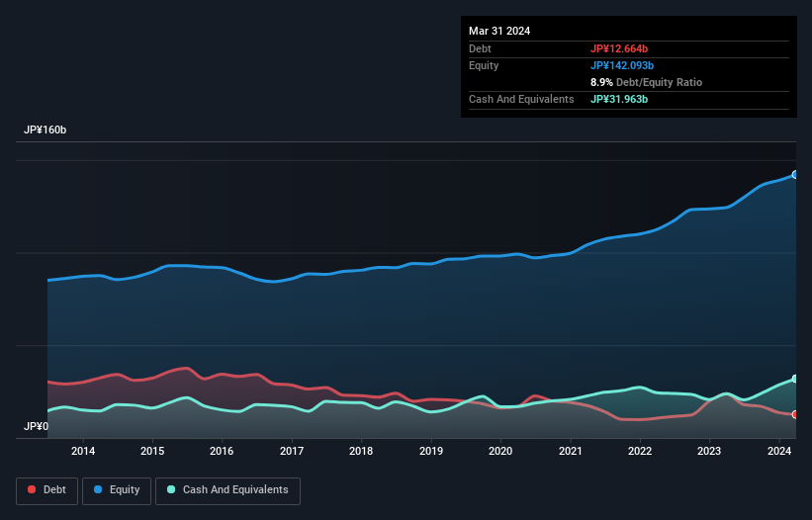This screenshot has height=520, width=812.
Task: Click the blue Equity legend dot
Action: point(98,489)
